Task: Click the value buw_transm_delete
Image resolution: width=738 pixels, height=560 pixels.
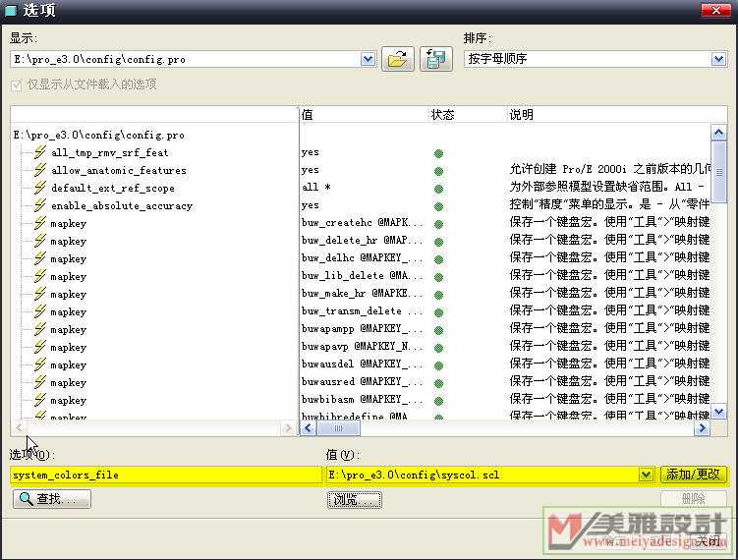Action: click(x=362, y=311)
